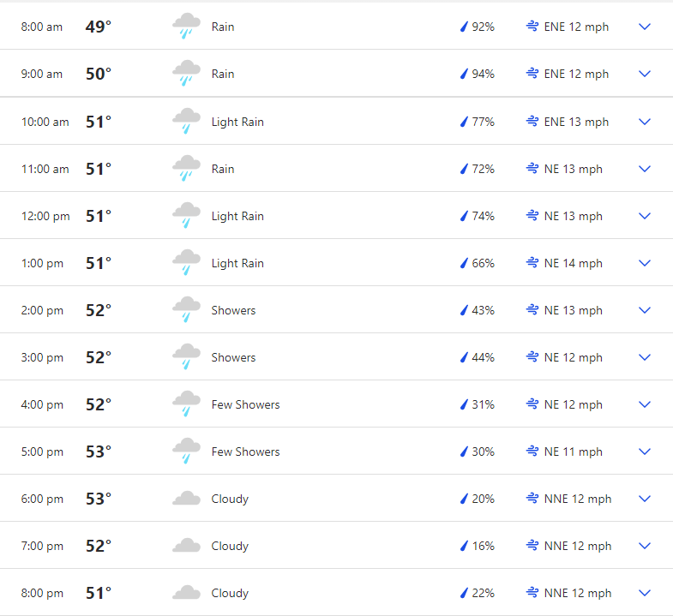Expand the 7:00 pm row chevron
The image size is (673, 616).
[x=645, y=546]
